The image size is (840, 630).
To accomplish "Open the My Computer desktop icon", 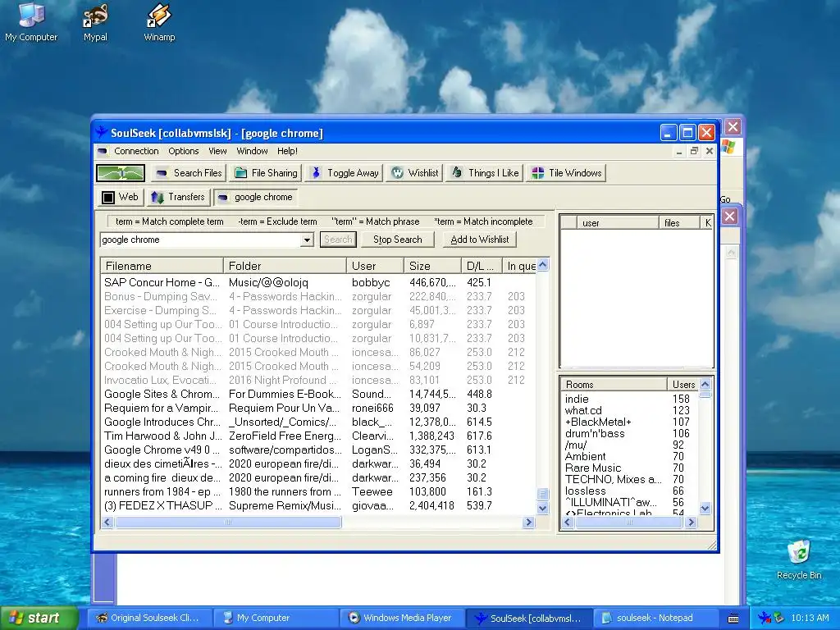I will pyautogui.click(x=31, y=22).
